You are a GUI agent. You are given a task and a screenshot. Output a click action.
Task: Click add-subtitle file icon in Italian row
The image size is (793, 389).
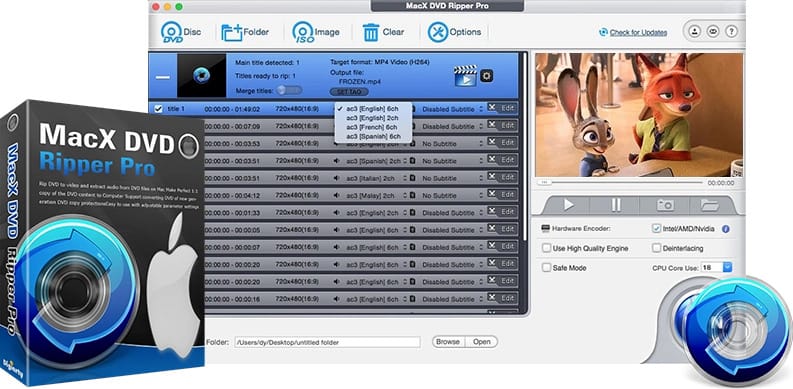click(413, 178)
